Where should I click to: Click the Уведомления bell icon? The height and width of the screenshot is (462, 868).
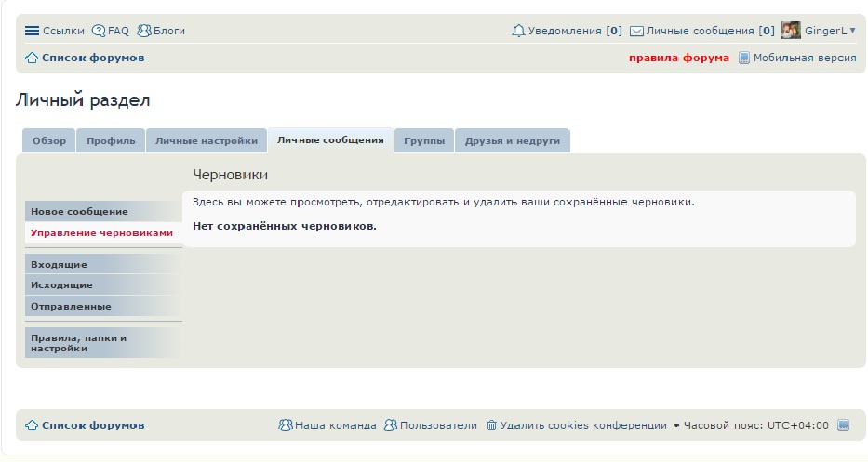click(519, 31)
